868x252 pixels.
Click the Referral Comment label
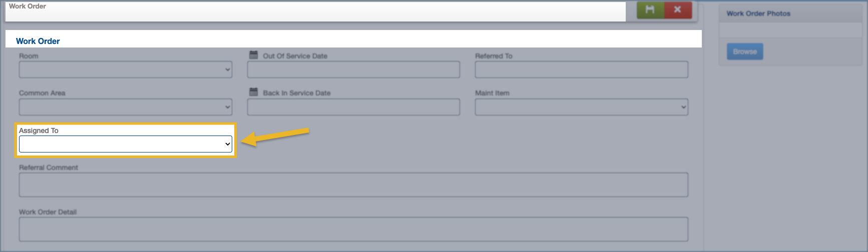49,167
